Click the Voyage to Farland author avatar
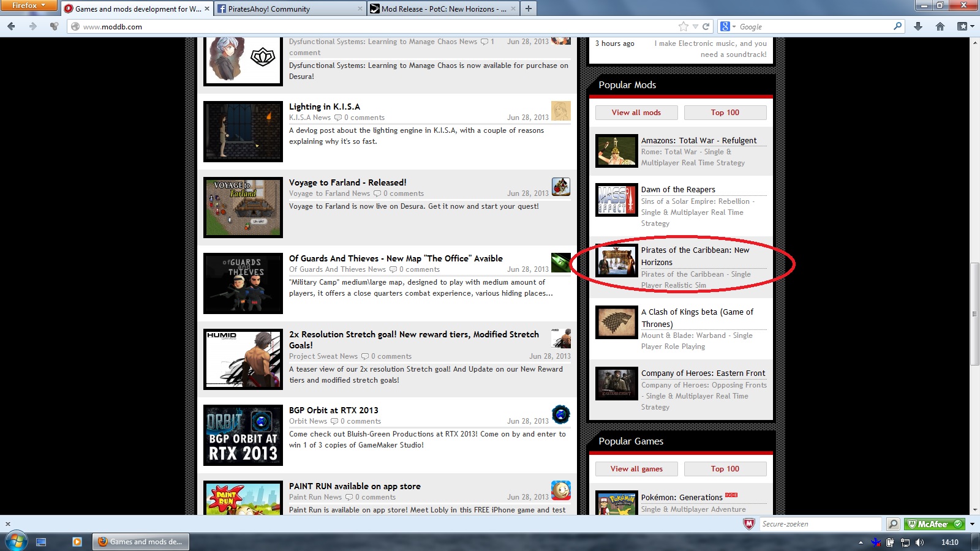 [x=561, y=187]
